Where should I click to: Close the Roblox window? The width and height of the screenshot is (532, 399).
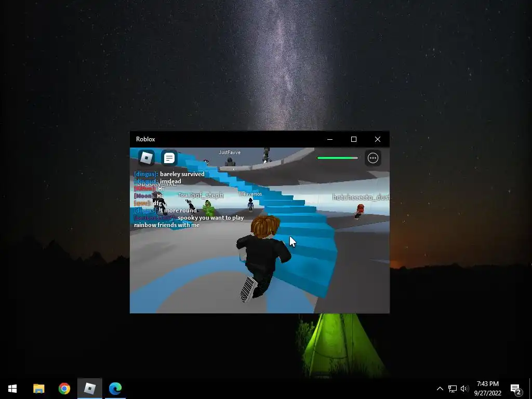coord(378,139)
